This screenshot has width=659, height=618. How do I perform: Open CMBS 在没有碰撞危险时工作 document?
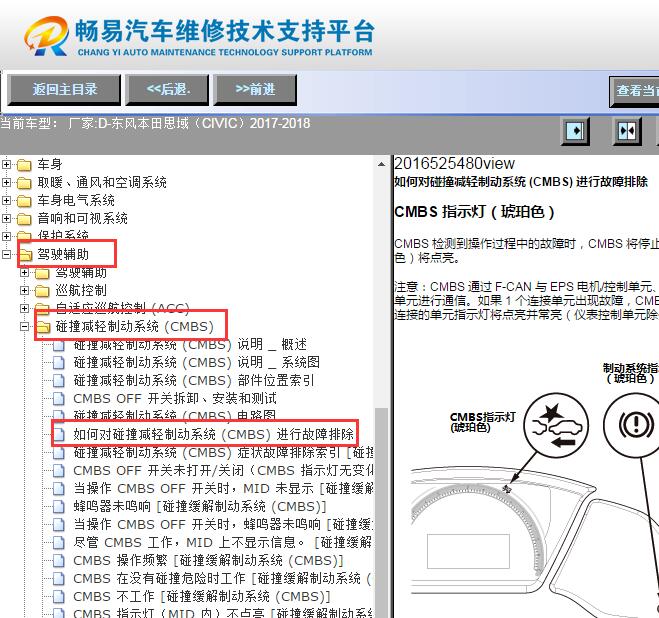[223, 578]
